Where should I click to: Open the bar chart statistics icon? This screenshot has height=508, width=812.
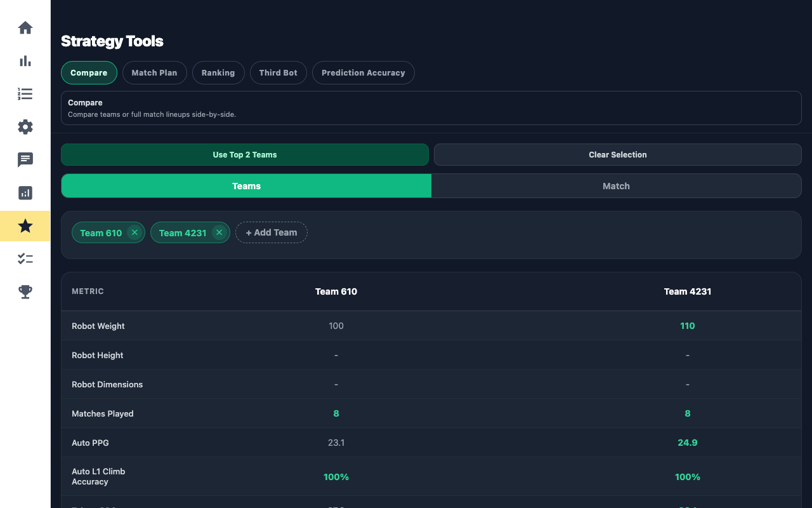click(x=25, y=61)
